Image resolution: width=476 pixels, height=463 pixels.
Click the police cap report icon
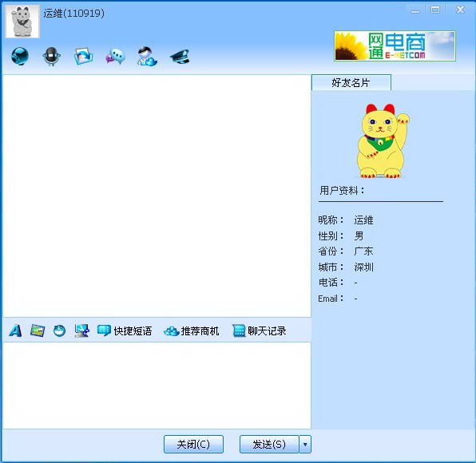(180, 57)
